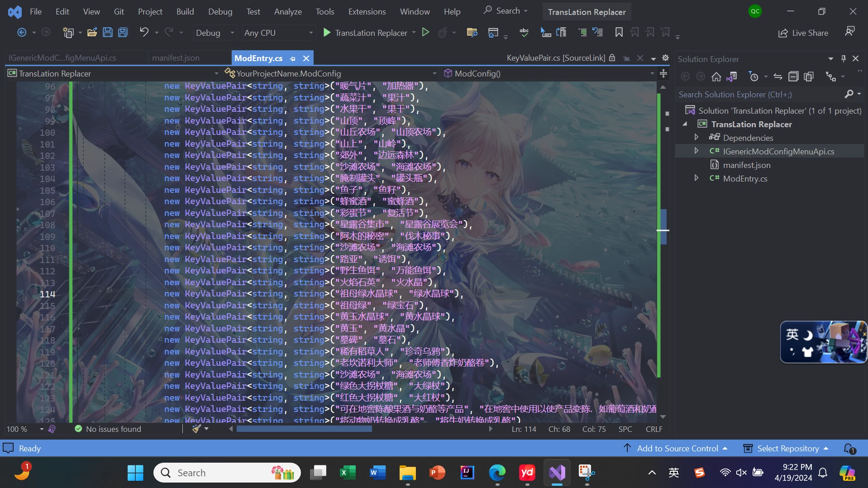Click the QC account avatar
The height and width of the screenshot is (488, 868).
coord(755,11)
